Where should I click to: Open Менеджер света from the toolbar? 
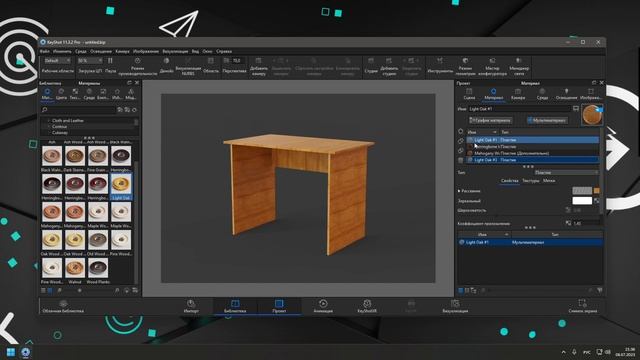click(x=519, y=66)
